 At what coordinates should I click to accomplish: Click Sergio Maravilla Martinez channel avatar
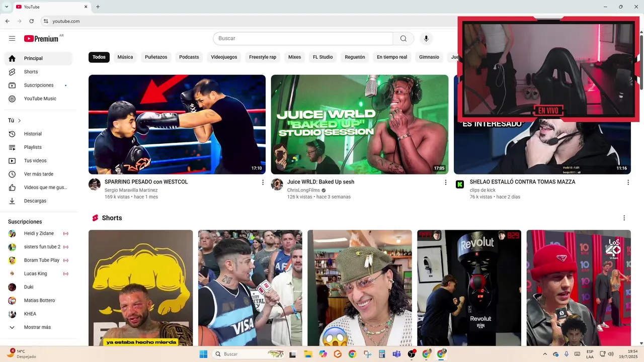[95, 185]
